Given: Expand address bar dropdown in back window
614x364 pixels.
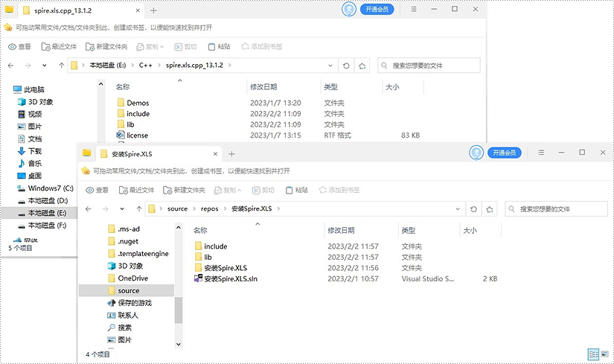Looking at the screenshot, I should (x=330, y=66).
